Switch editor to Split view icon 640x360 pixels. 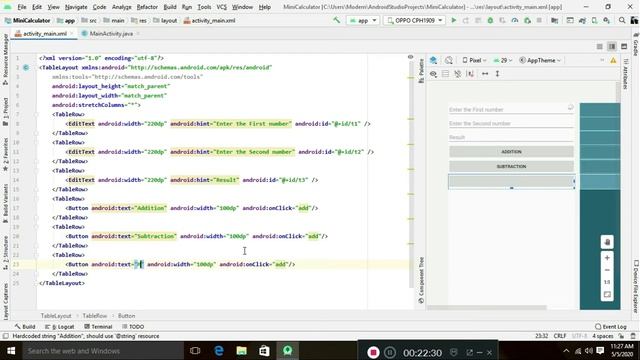click(612, 47)
